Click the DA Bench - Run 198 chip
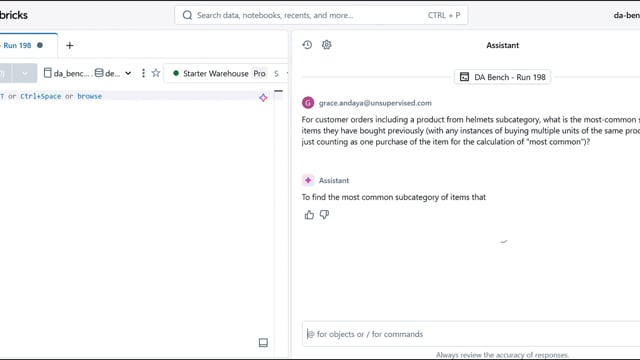The height and width of the screenshot is (360, 640). point(502,77)
